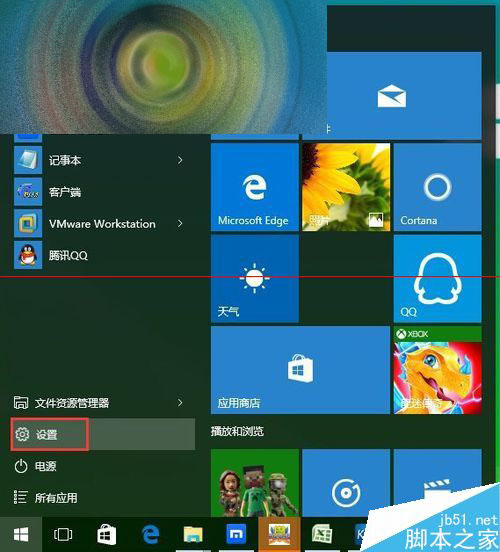This screenshot has height=552, width=500.
Task: Open the 应用商店 store tile
Action: [300, 370]
